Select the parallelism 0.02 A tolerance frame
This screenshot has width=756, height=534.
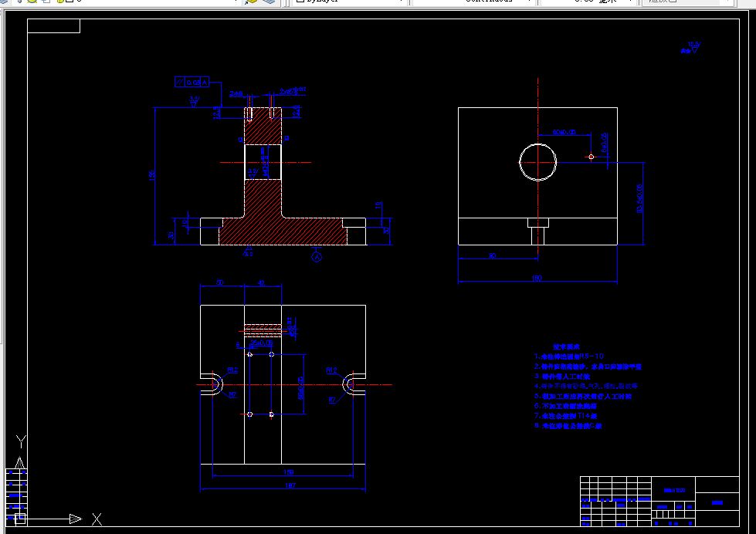[192, 82]
